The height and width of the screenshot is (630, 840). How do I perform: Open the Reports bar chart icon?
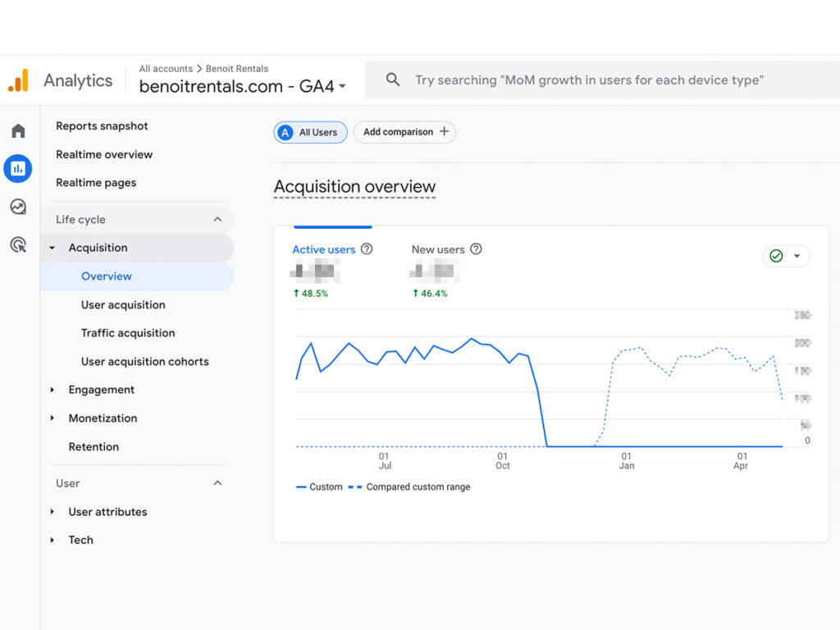click(x=18, y=169)
